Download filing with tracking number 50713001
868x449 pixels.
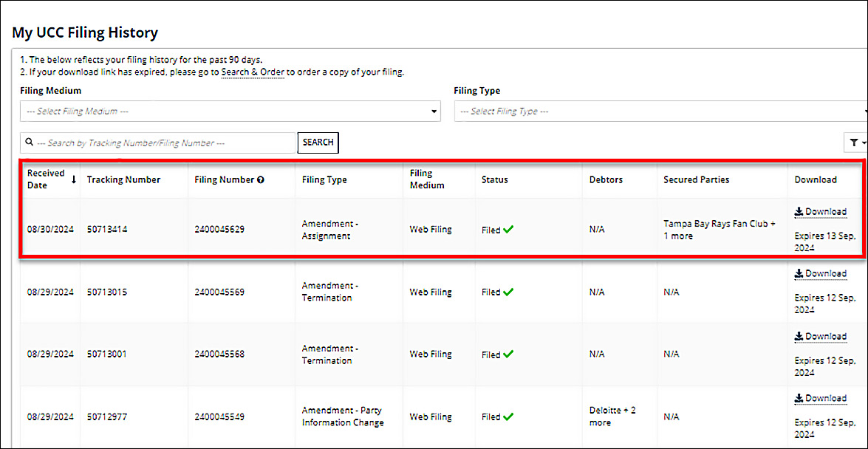tap(820, 337)
